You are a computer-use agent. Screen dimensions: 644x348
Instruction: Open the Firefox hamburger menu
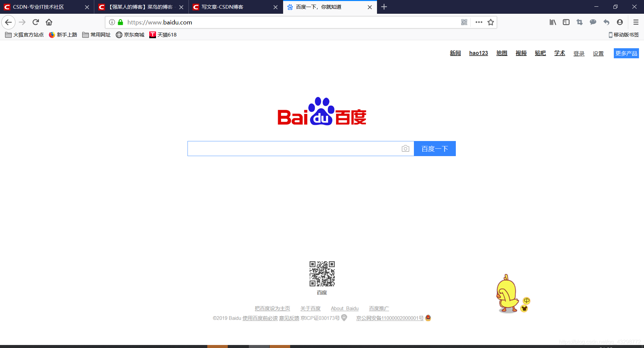(x=636, y=22)
